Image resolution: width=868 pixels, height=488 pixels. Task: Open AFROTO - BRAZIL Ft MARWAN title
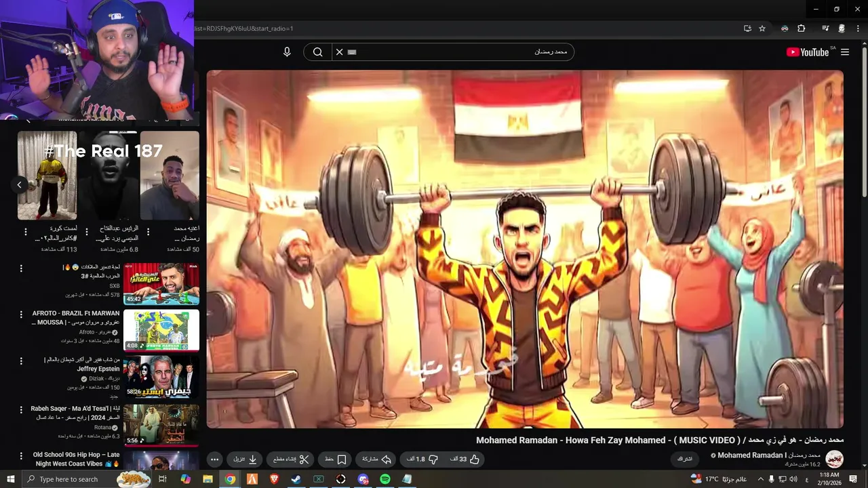(76, 318)
